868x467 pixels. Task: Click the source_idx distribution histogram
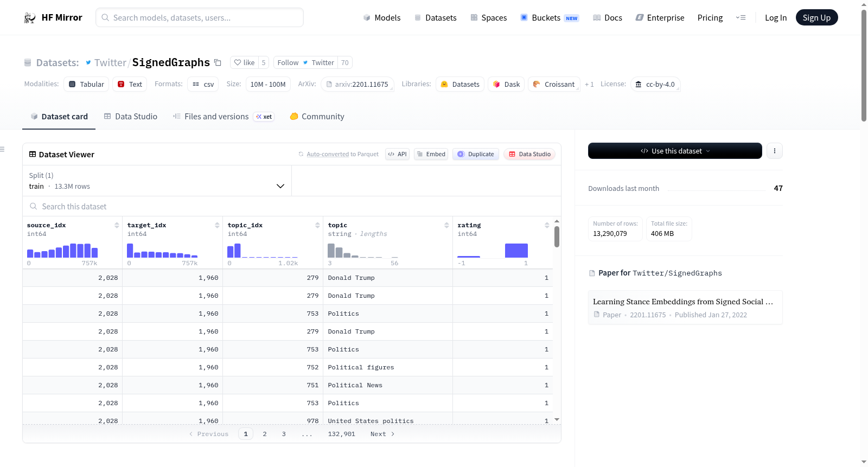[62, 250]
